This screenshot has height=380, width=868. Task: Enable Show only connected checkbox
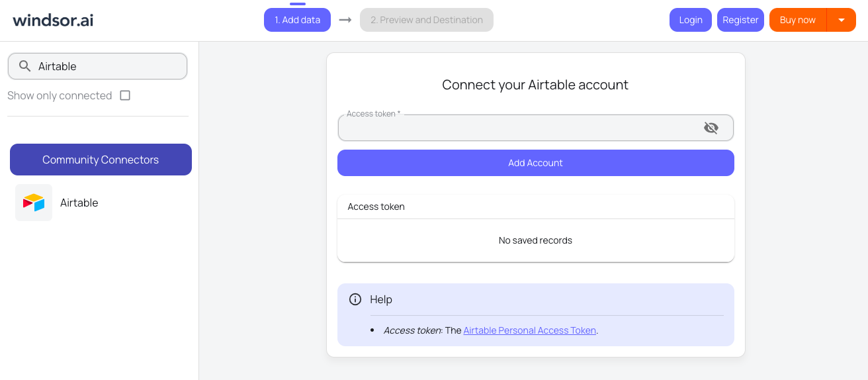click(x=125, y=95)
